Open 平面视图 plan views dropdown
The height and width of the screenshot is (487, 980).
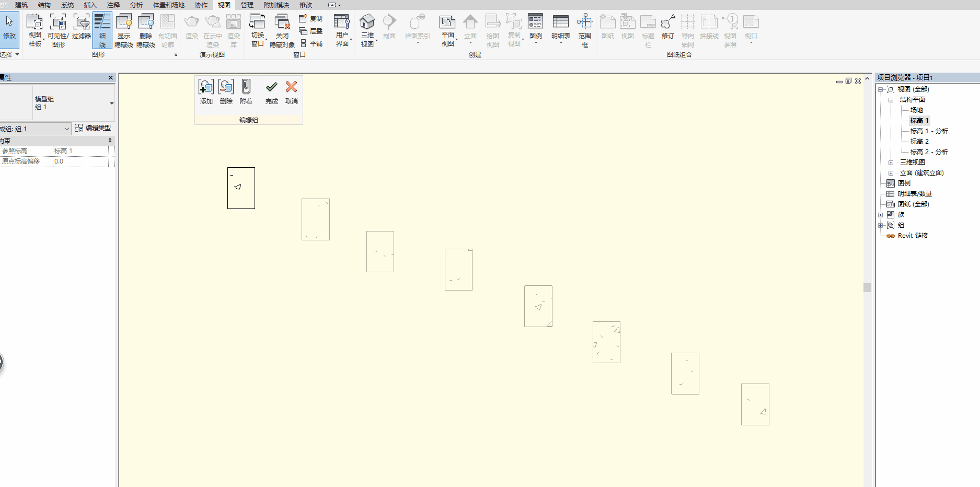coord(448,30)
